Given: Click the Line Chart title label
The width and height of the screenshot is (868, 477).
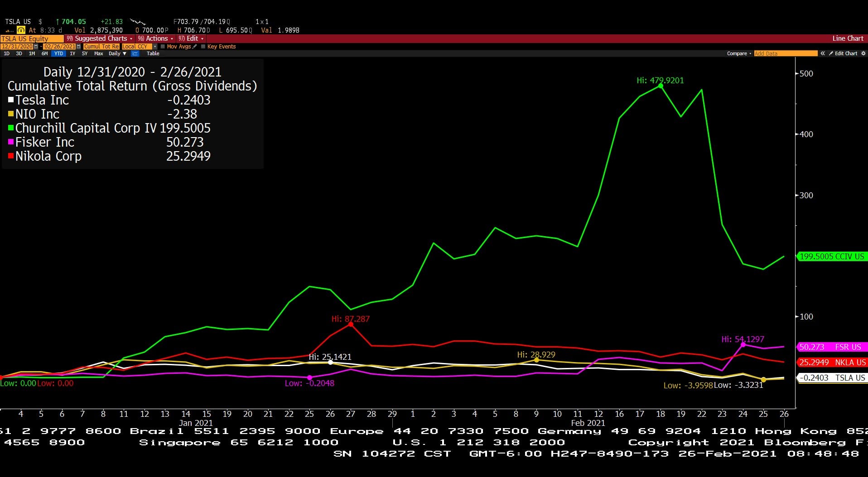Looking at the screenshot, I should (848, 38).
